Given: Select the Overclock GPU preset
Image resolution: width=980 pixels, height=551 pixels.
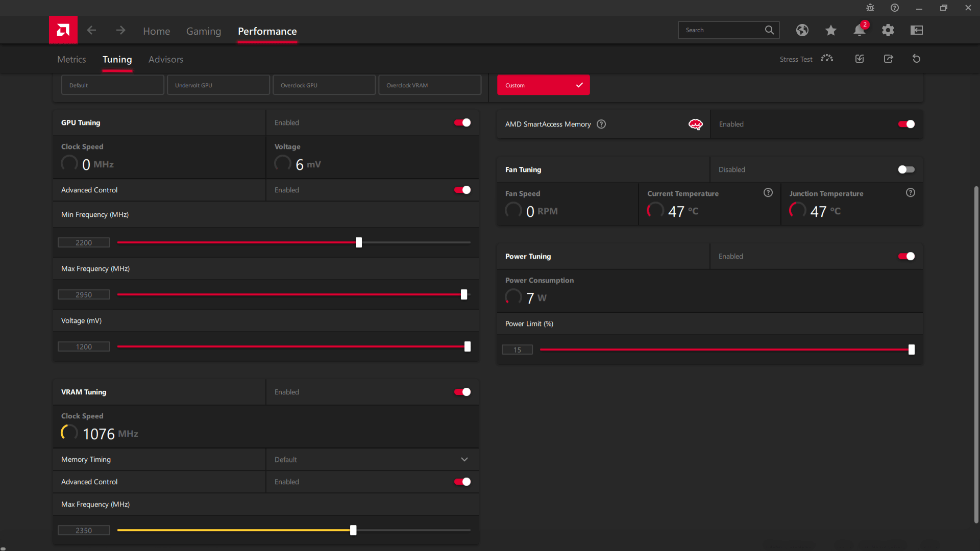Looking at the screenshot, I should [x=324, y=85].
